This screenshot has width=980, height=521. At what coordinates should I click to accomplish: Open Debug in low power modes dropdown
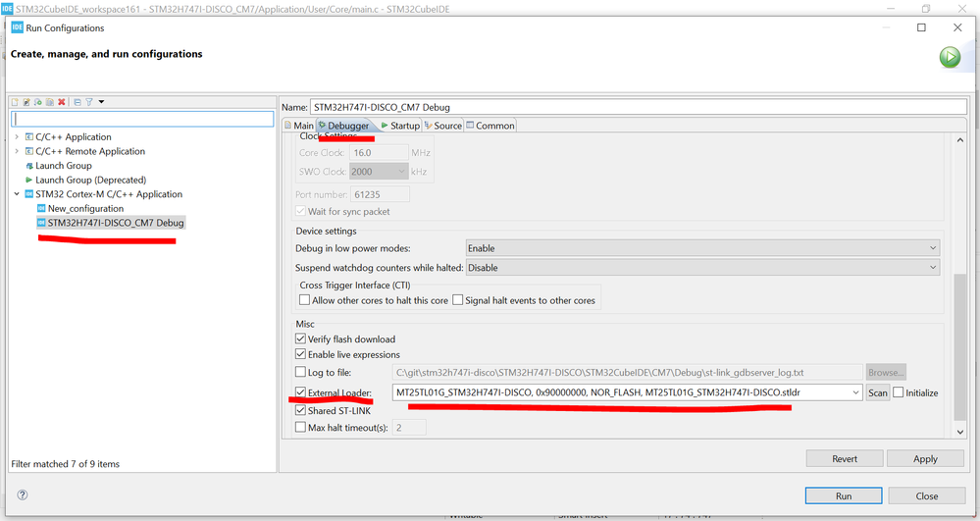click(702, 248)
